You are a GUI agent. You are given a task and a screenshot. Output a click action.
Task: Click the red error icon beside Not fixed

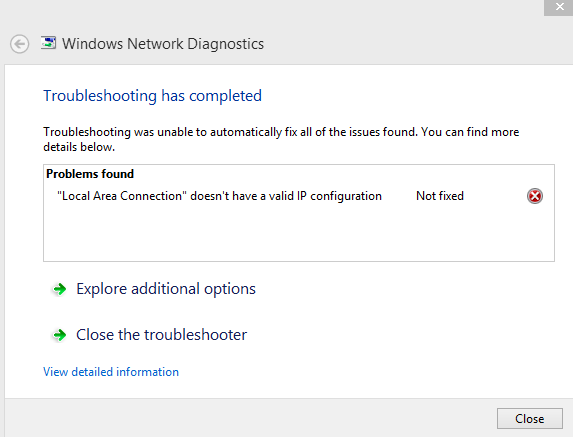(535, 196)
